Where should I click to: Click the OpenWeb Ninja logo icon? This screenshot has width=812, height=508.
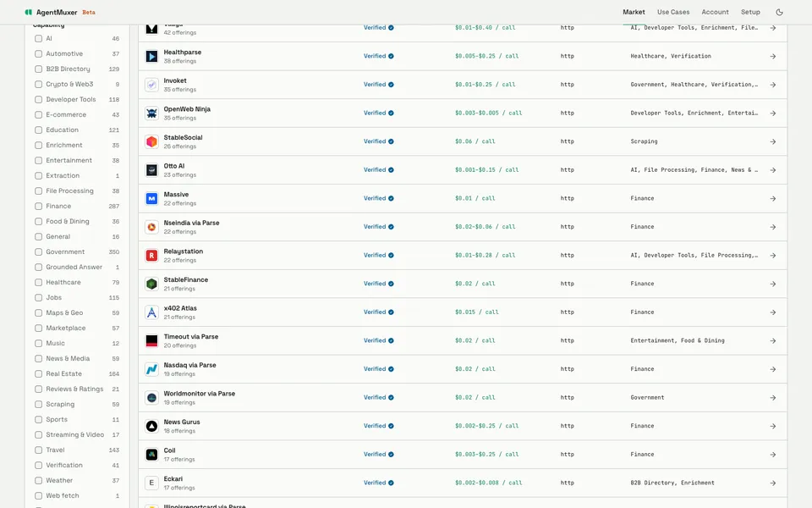(x=151, y=113)
